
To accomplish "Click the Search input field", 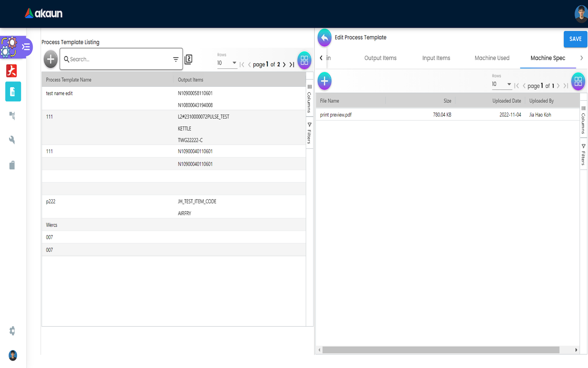I will (x=118, y=59).
